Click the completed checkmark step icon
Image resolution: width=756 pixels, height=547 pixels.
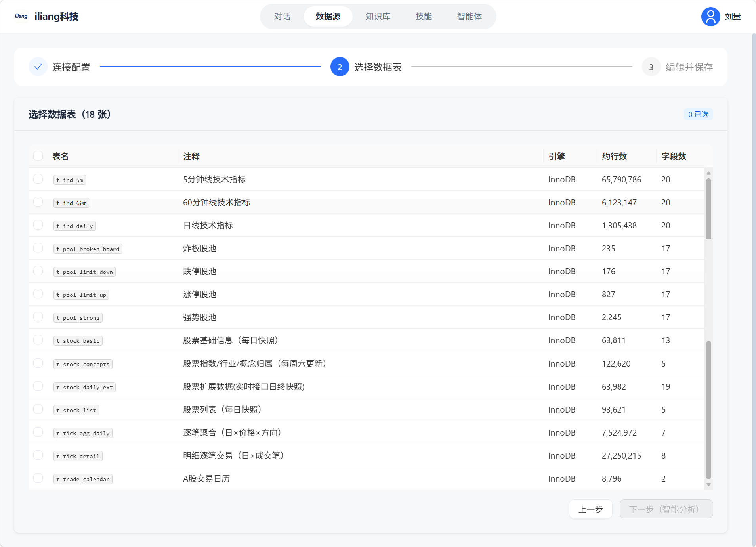(38, 67)
